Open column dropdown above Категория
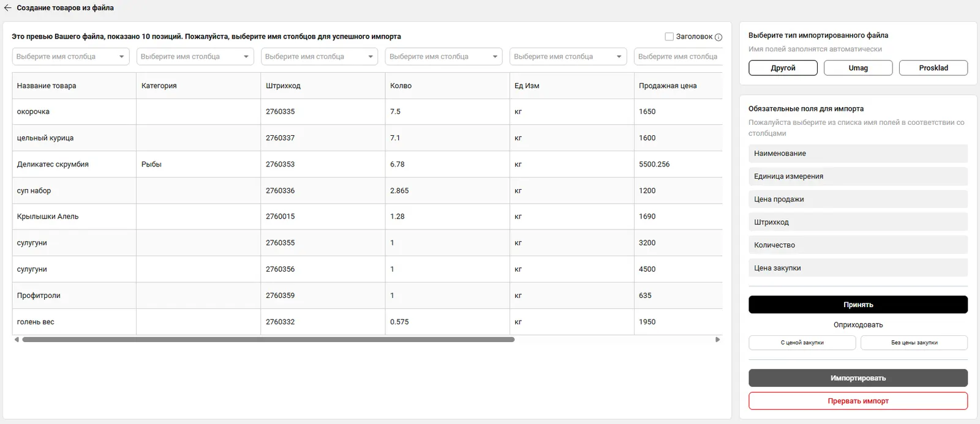This screenshot has height=424, width=980. pos(195,56)
